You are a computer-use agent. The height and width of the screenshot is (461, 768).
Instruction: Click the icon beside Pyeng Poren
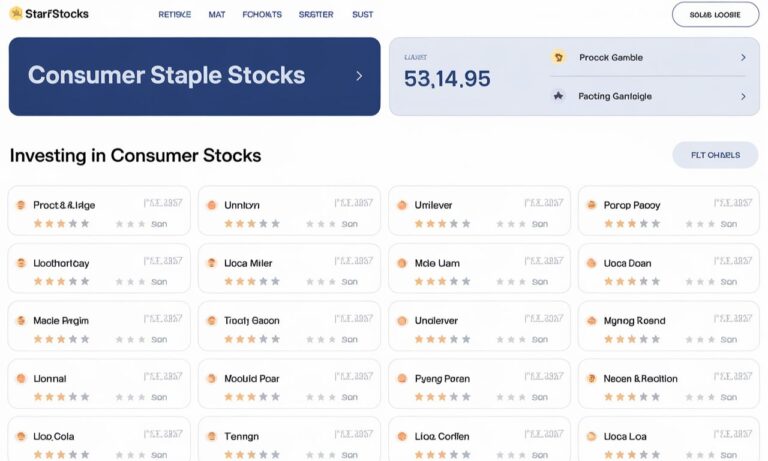402,379
